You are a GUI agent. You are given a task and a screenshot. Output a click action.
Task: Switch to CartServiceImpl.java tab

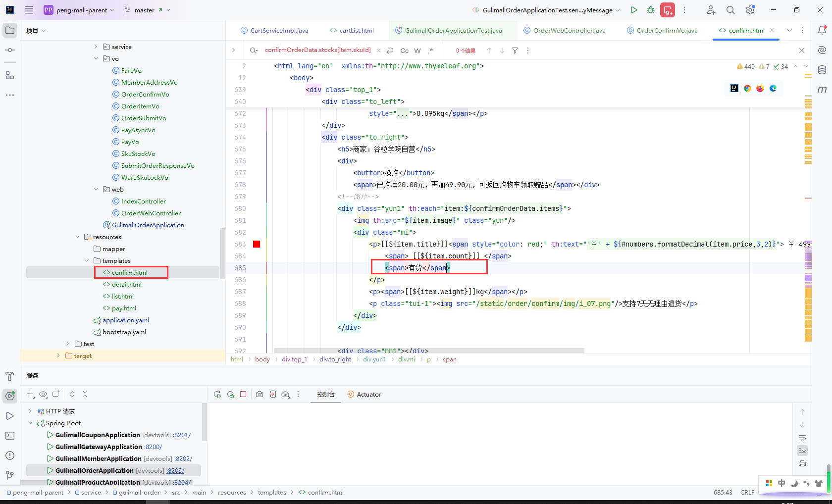(x=274, y=30)
